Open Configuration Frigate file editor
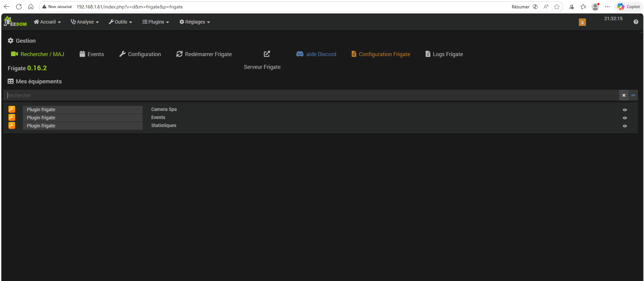644x281 pixels. click(381, 54)
